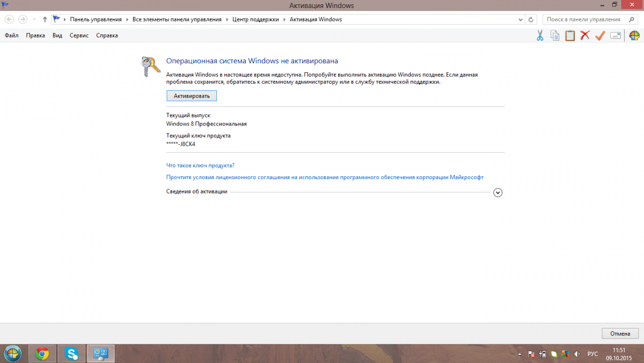
Task: Open the Файл menu
Action: [11, 35]
